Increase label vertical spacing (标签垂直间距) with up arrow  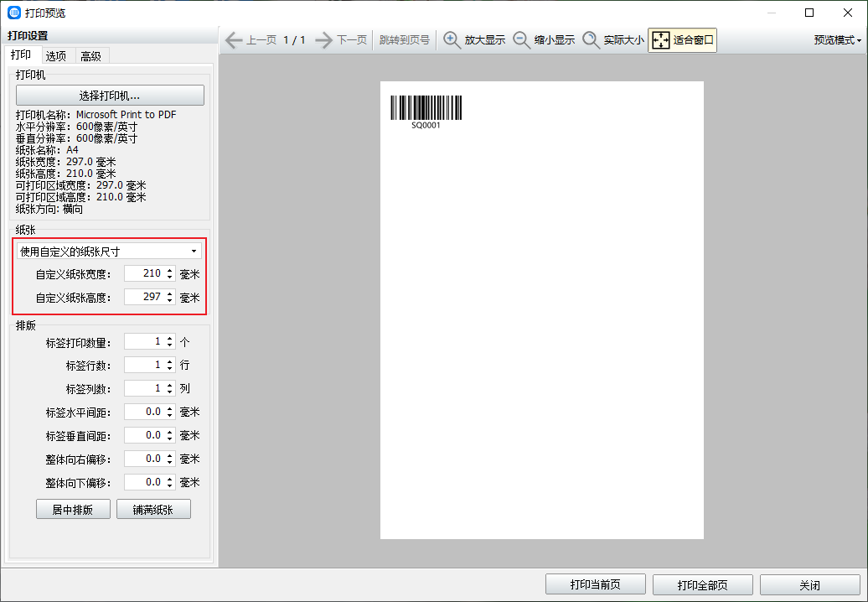169,432
